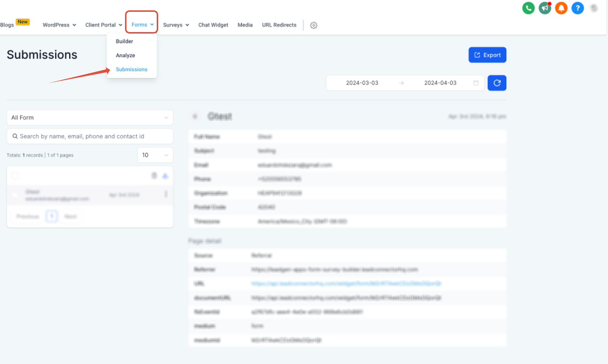The width and height of the screenshot is (608, 364).
Task: Open the calendar icon in date range
Action: point(476,83)
